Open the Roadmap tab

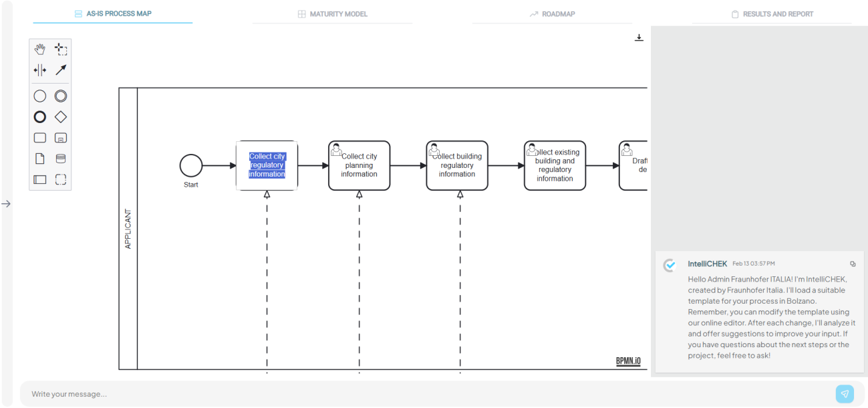(552, 13)
